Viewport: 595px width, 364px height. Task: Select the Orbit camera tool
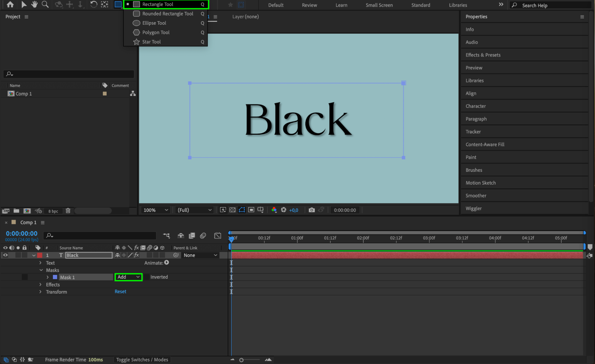tap(59, 4)
